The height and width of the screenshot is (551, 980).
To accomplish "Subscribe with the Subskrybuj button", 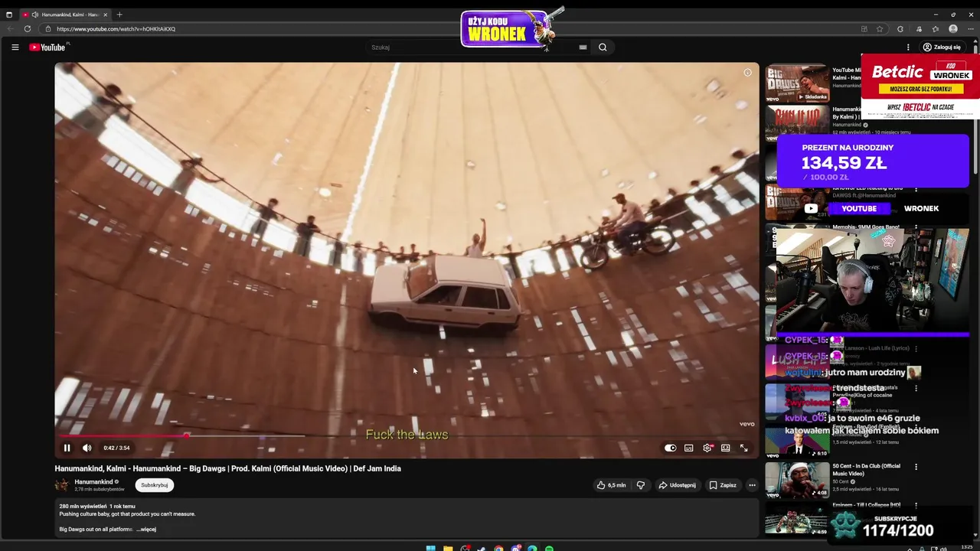I will coord(154,484).
